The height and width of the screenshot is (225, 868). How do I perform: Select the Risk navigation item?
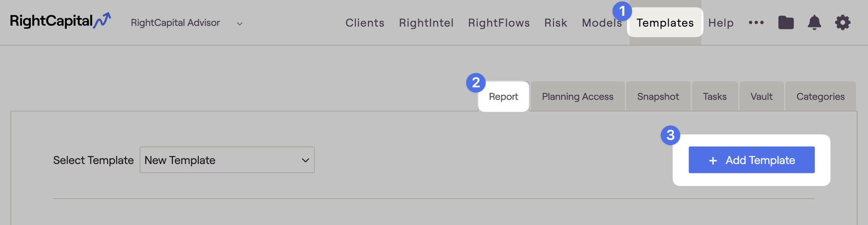pos(556,23)
